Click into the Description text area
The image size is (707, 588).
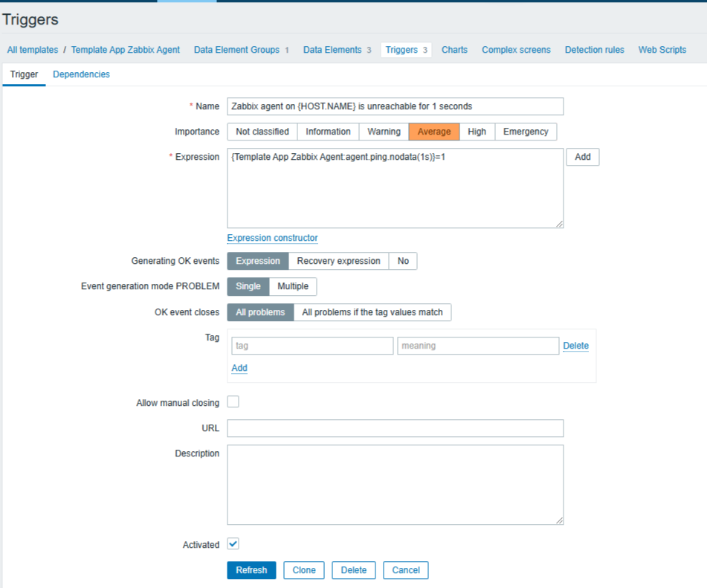395,485
